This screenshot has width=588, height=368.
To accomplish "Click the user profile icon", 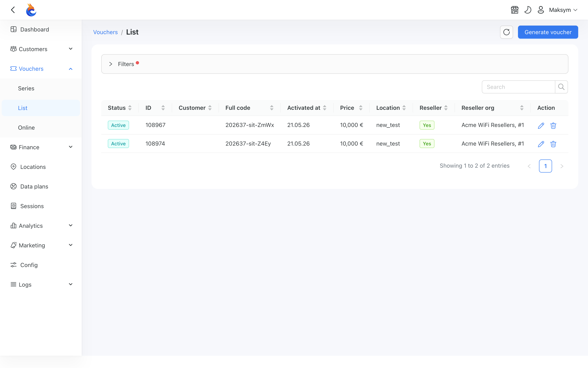I will (x=541, y=10).
